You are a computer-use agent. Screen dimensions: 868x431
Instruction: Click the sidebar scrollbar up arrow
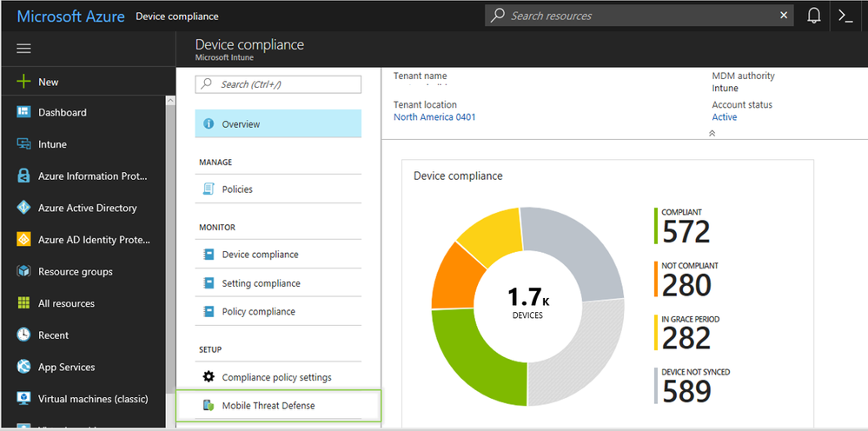[170, 101]
